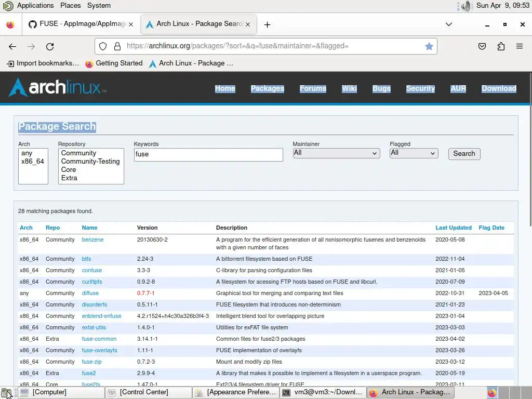
Task: Open Packages nav link
Action: (x=268, y=88)
